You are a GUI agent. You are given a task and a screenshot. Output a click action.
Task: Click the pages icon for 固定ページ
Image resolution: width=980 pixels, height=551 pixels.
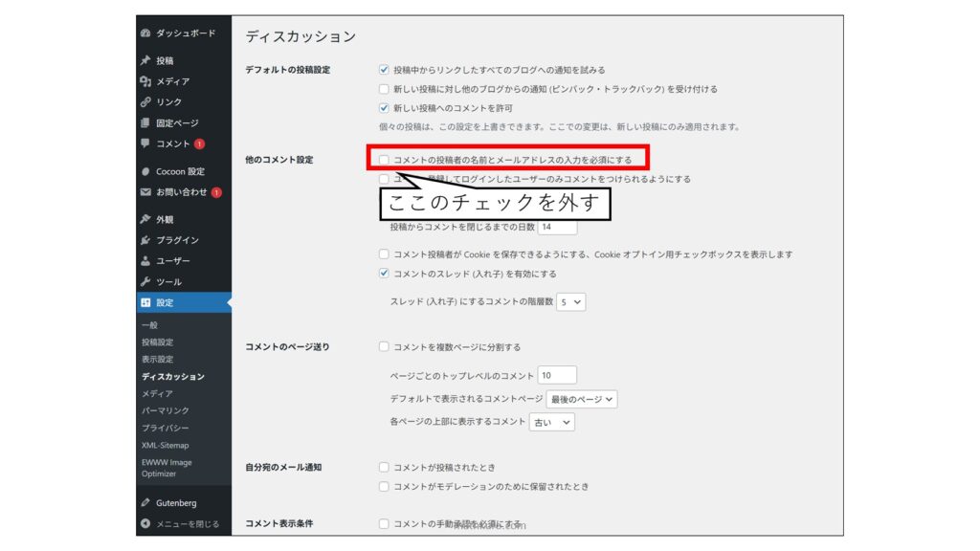pos(145,123)
